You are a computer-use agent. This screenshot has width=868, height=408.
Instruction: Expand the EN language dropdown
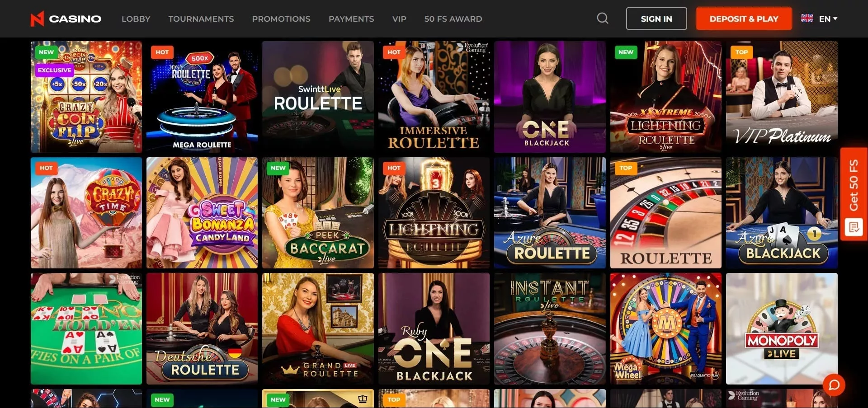[828, 19]
